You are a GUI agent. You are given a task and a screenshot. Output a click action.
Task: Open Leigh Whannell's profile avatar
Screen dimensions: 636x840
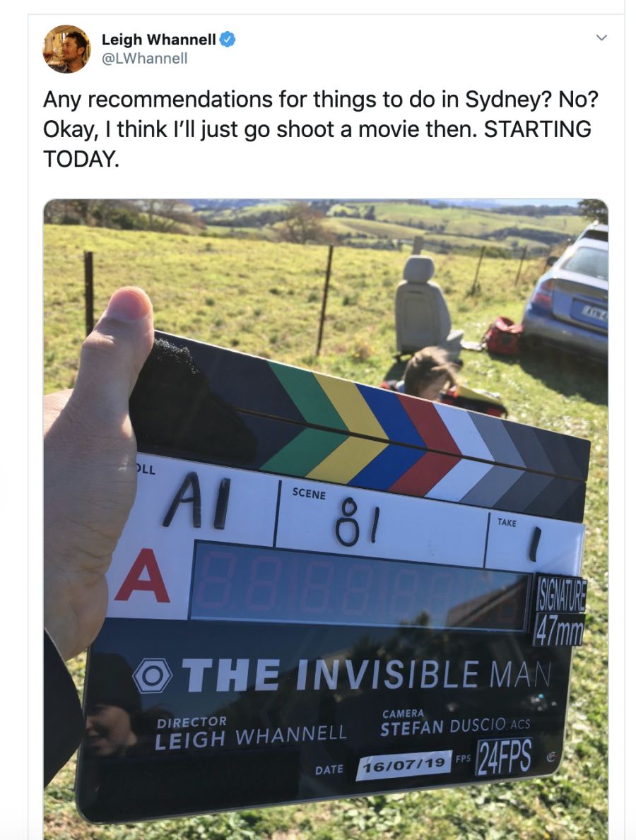66,49
